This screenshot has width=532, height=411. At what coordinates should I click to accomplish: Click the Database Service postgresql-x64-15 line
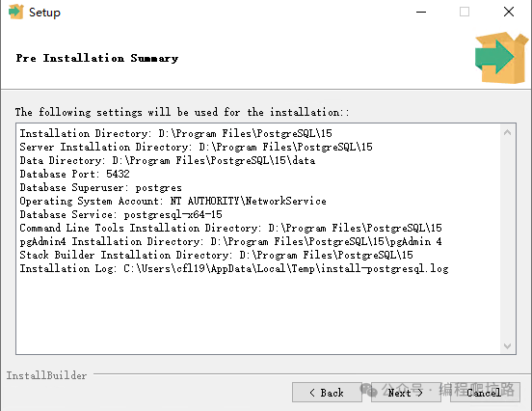pyautogui.click(x=120, y=214)
